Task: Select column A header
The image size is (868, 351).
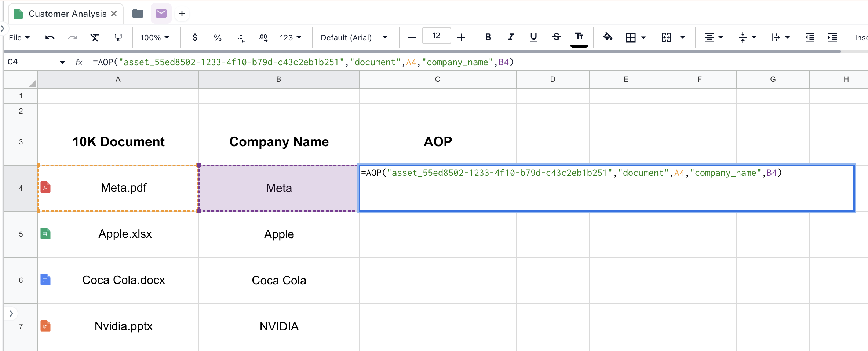Action: [118, 80]
